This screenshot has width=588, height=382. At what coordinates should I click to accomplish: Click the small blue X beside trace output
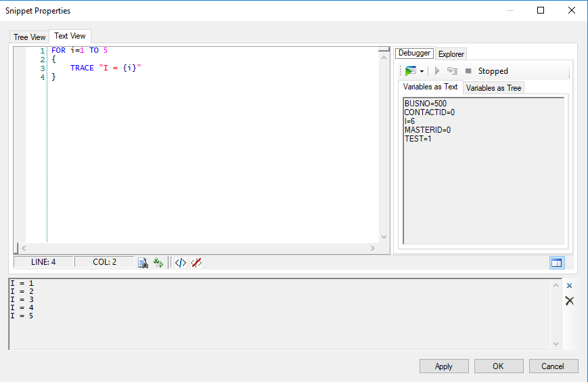[x=569, y=286]
